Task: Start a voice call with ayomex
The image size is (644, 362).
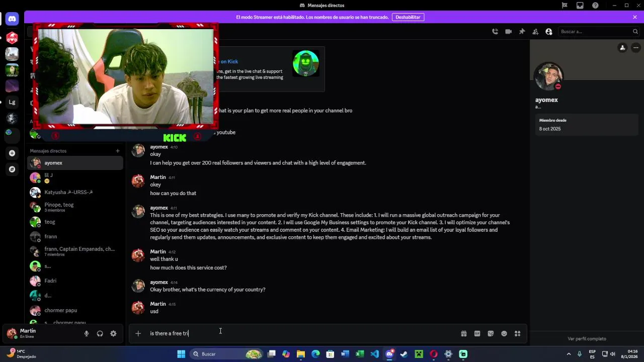Action: pyautogui.click(x=495, y=31)
